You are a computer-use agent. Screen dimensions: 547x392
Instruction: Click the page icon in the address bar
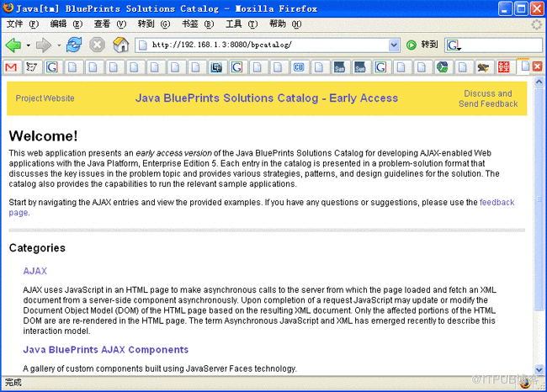tap(143, 45)
